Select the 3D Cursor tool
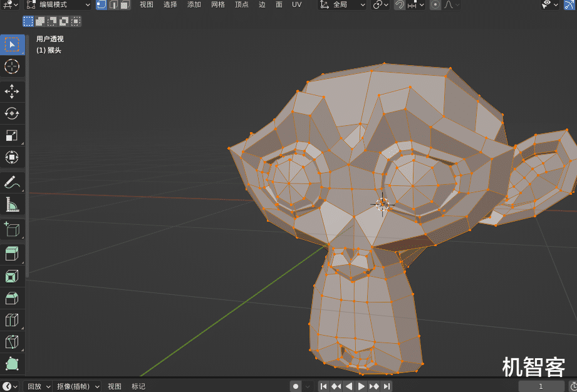 click(x=12, y=66)
